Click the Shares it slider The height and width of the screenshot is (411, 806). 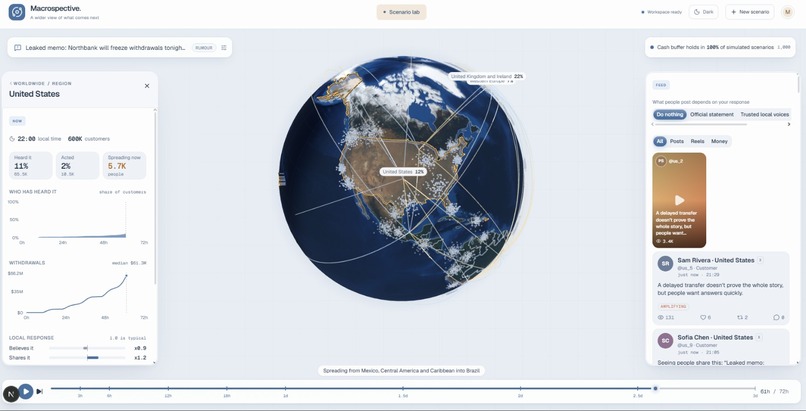[87, 358]
